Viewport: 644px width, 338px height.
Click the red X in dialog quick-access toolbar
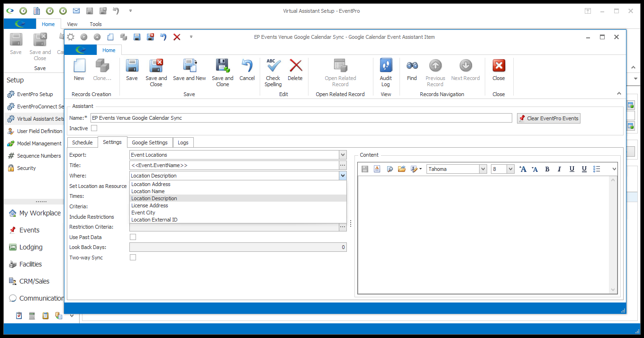[x=177, y=37]
